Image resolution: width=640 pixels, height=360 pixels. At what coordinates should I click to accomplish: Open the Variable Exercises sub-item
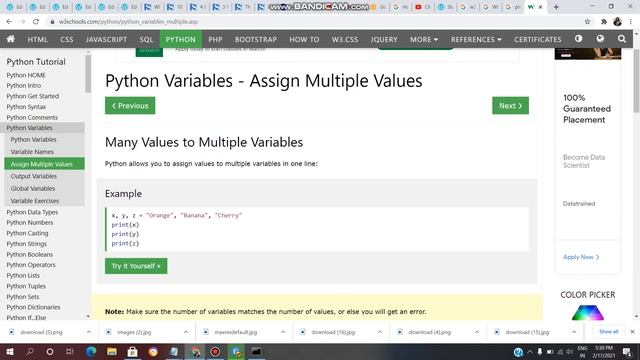(35, 201)
